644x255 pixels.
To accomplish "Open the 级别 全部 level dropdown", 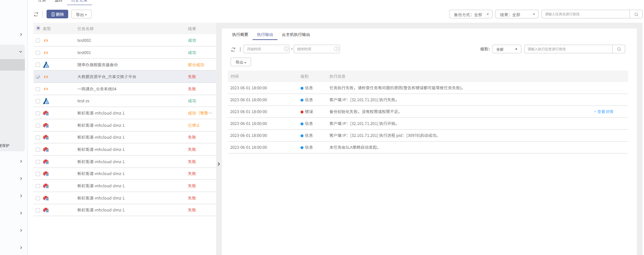I will (x=507, y=49).
